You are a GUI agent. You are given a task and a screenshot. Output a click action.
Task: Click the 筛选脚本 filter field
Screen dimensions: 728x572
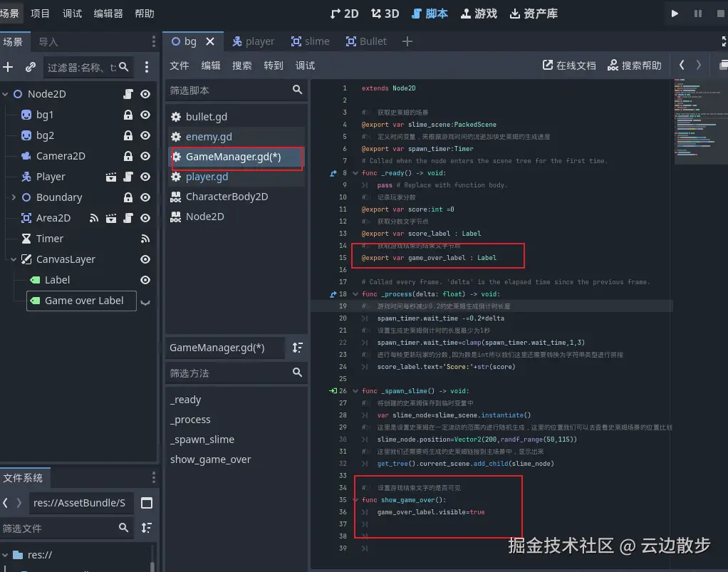(236, 90)
